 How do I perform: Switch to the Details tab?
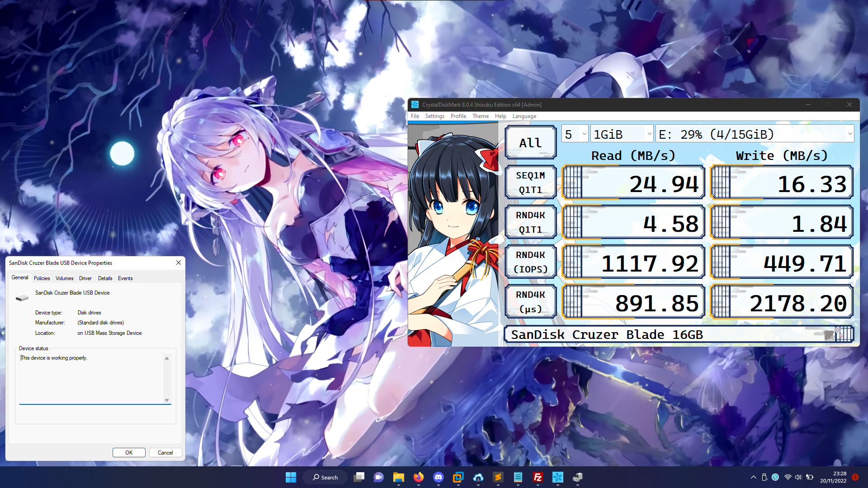coord(105,278)
